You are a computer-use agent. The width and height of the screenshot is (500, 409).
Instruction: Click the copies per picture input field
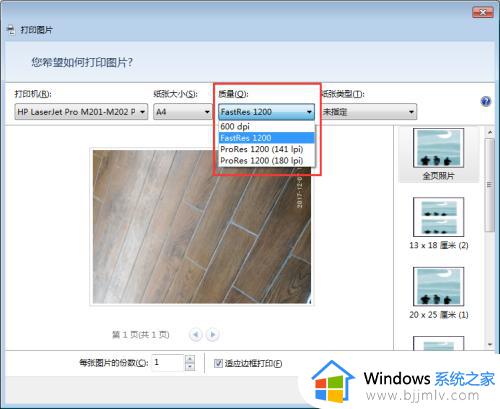click(x=168, y=363)
